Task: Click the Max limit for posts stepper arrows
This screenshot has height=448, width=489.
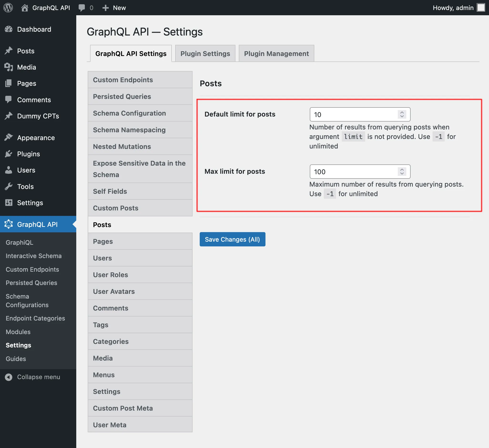Action: tap(402, 172)
